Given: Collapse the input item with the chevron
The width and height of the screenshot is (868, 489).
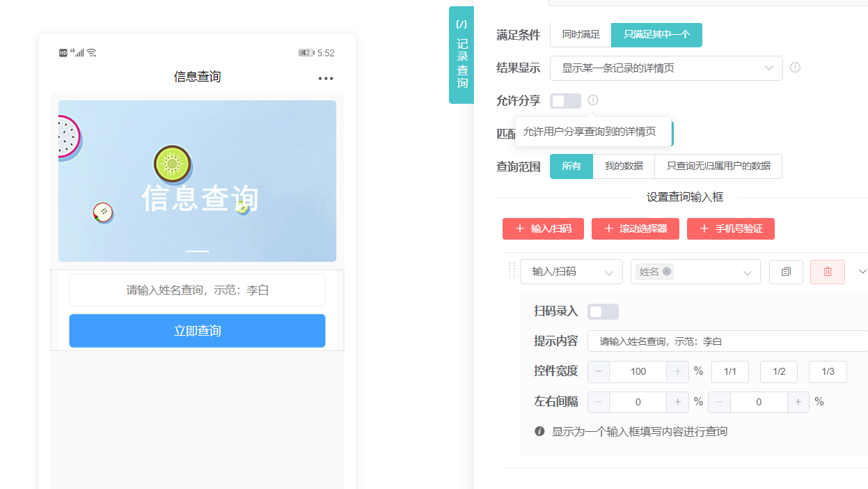Looking at the screenshot, I should click(862, 272).
